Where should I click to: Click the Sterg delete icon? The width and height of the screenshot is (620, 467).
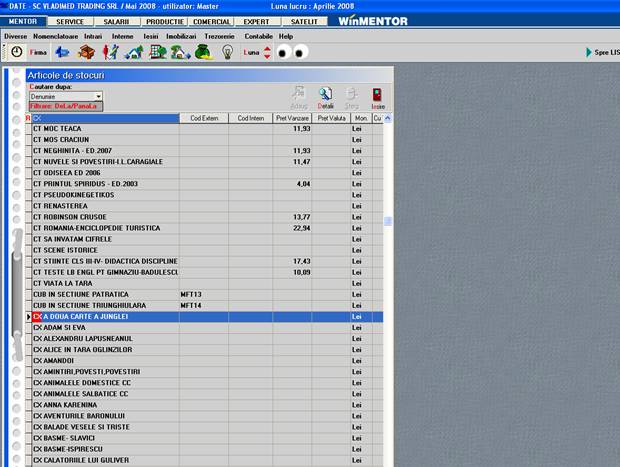(351, 98)
